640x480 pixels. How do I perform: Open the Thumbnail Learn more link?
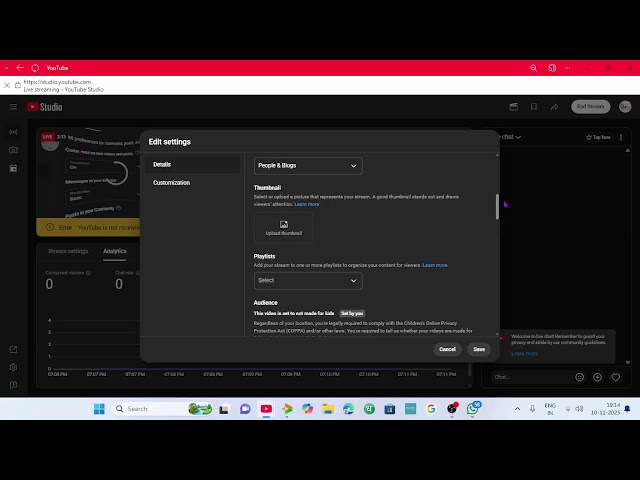pyautogui.click(x=307, y=204)
